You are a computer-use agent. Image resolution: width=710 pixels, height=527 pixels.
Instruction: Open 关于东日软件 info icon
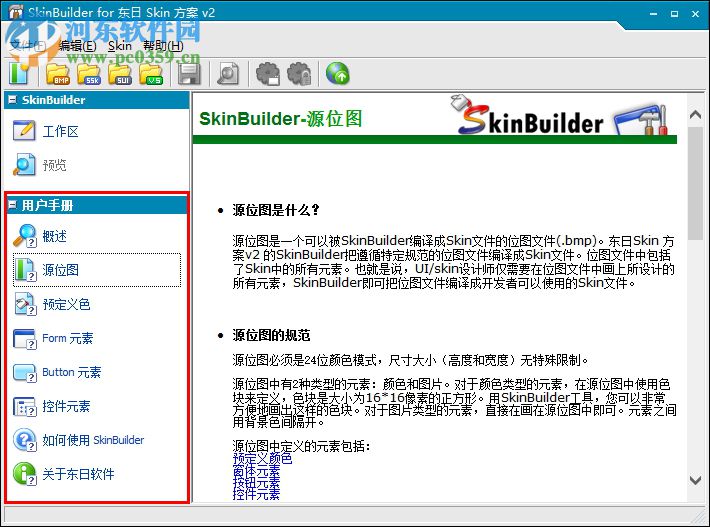(25, 474)
